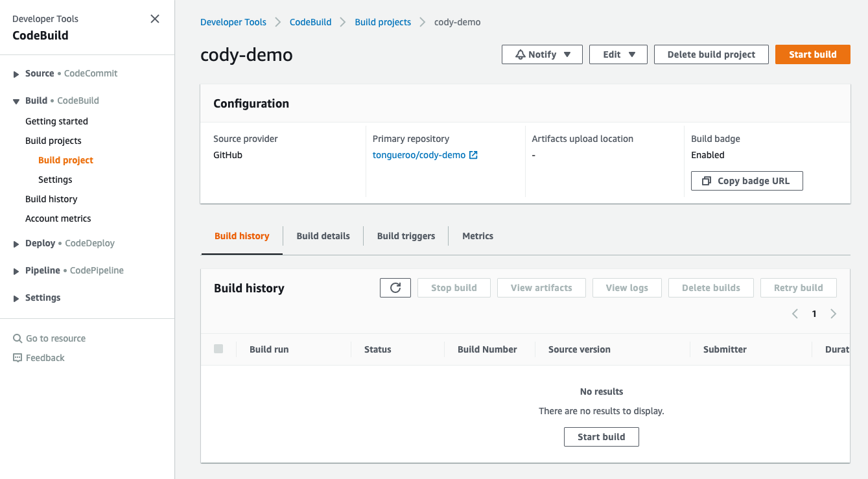
Task: Click the orange Start build button
Action: (813, 54)
